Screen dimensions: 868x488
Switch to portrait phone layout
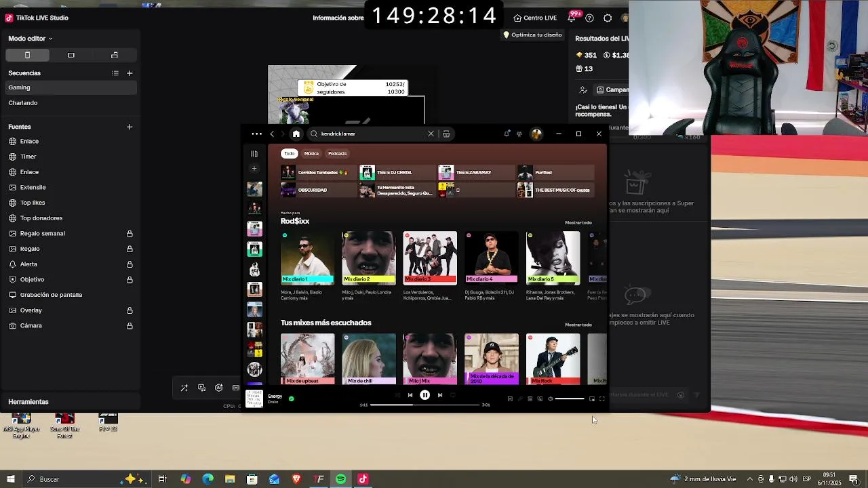(x=27, y=55)
